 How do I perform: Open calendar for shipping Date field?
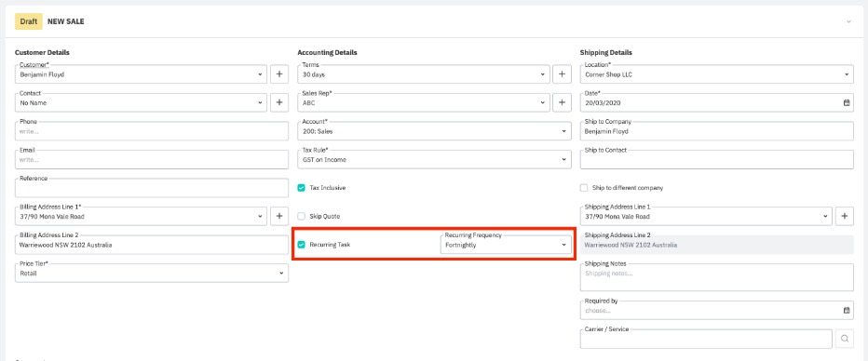pyautogui.click(x=847, y=103)
